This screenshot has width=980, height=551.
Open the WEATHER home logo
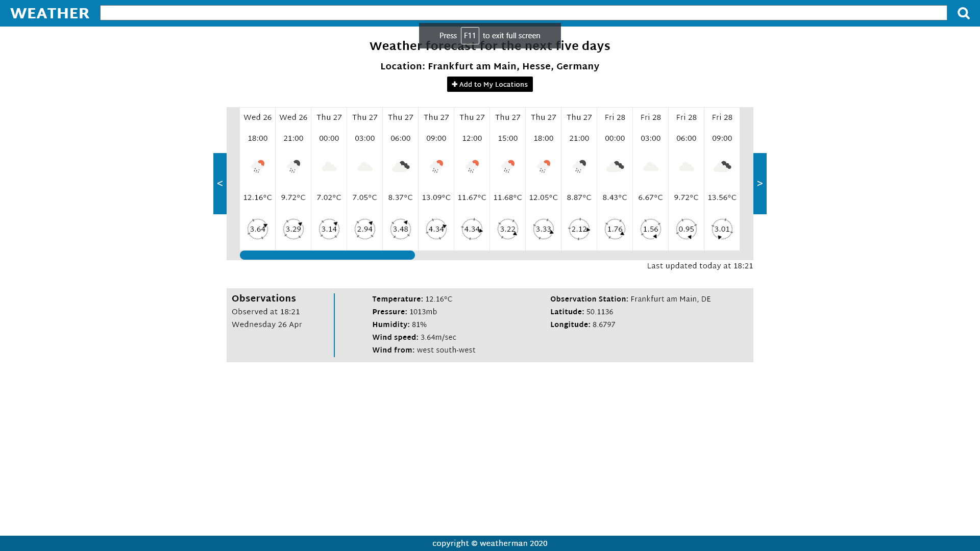click(50, 14)
